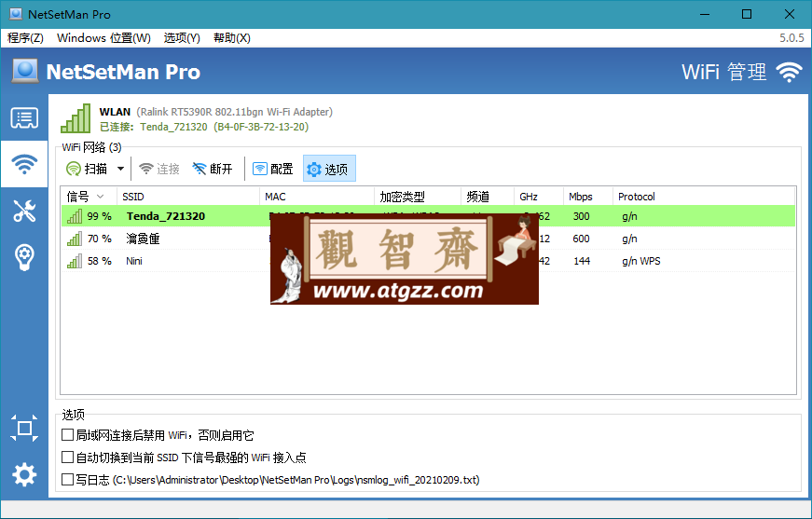Maximize the NetSetMan Pro window
The image size is (812, 519).
[747, 14]
